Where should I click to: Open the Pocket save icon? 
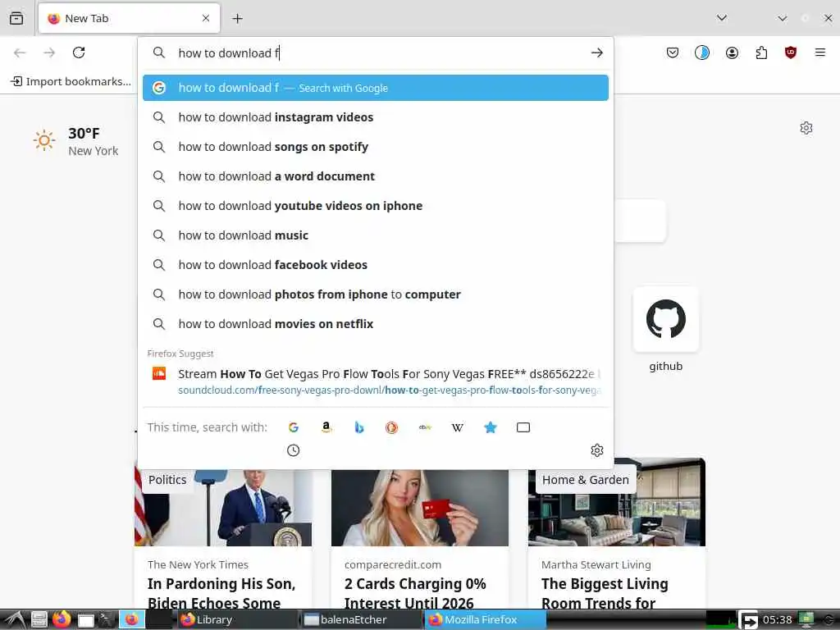point(673,52)
